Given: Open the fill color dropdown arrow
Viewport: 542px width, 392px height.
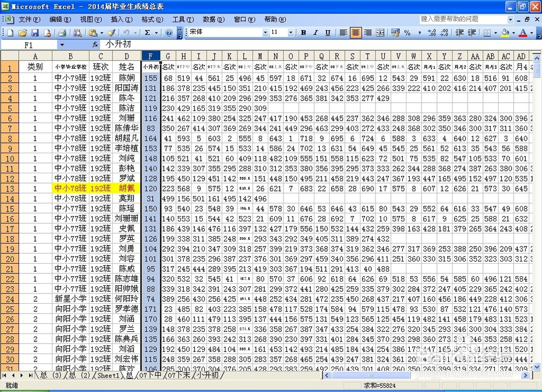Looking at the screenshot, I should (x=513, y=32).
